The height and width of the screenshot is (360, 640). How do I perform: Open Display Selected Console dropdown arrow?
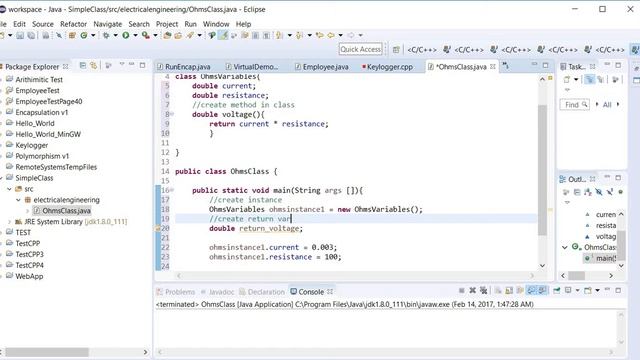tap(577, 290)
